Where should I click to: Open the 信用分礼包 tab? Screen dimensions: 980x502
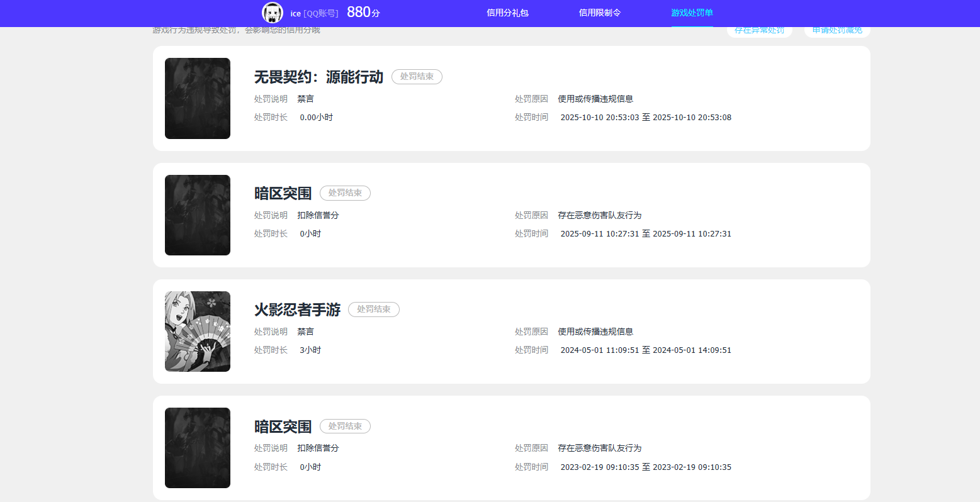tap(507, 13)
